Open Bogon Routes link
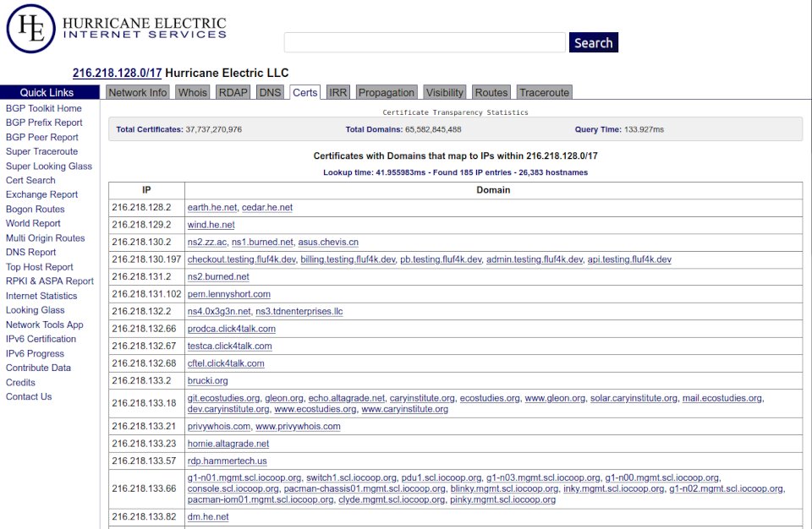Viewport: 812px width, 529px height. [x=36, y=209]
